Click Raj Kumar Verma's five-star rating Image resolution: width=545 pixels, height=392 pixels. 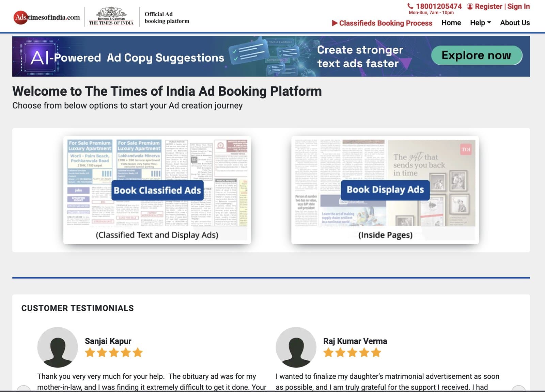[x=352, y=353]
